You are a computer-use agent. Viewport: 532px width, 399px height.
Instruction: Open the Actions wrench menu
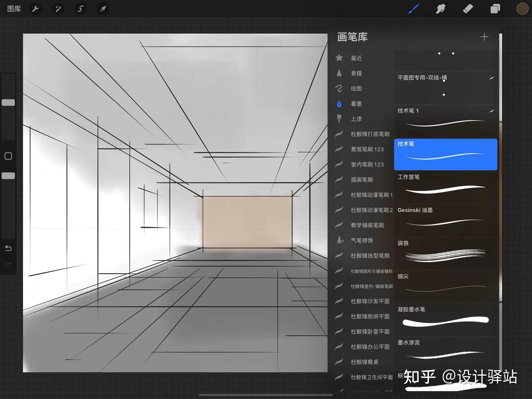(36, 9)
